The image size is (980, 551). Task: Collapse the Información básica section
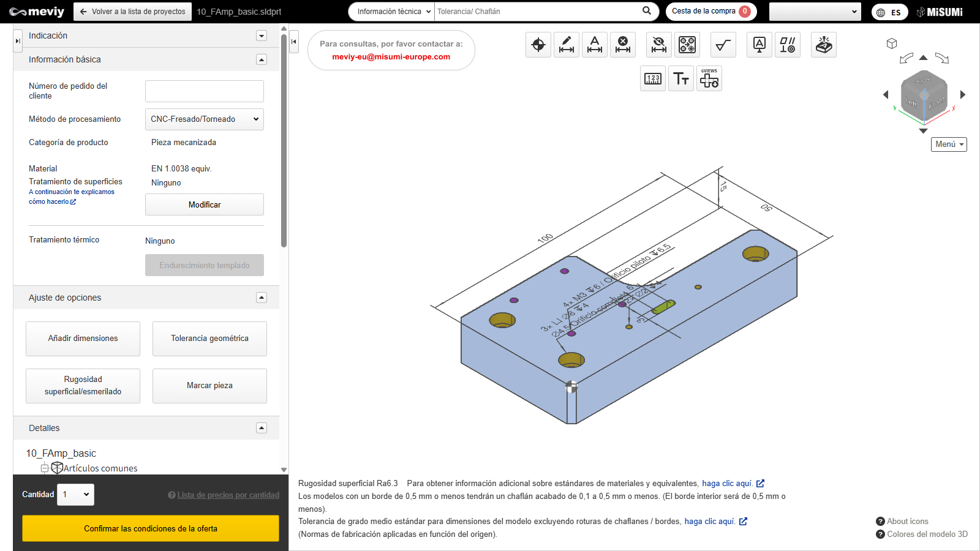point(262,59)
